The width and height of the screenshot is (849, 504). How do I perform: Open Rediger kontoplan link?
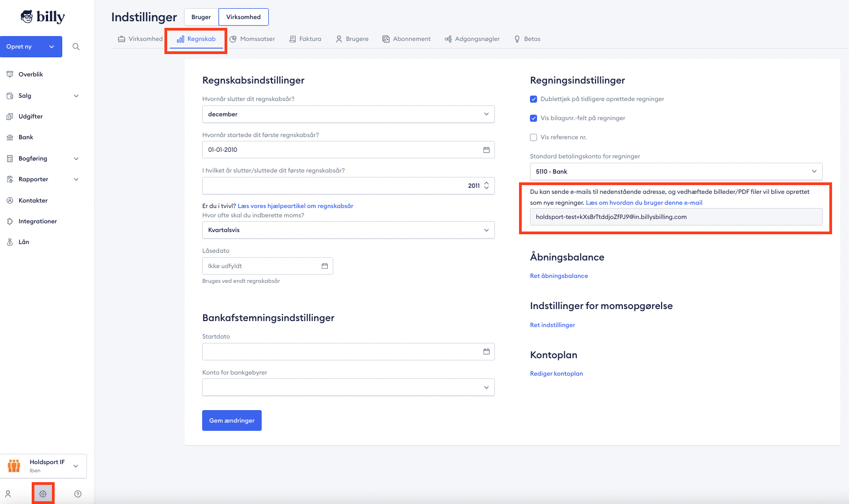point(556,373)
